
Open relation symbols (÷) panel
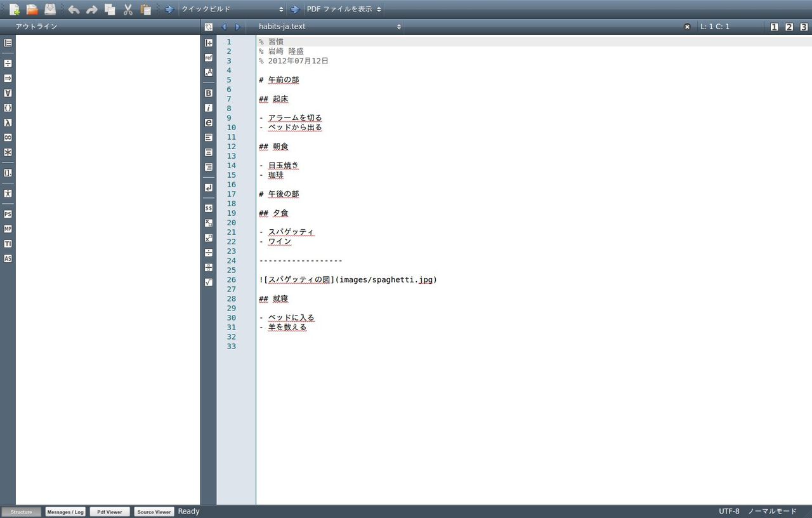click(x=8, y=63)
